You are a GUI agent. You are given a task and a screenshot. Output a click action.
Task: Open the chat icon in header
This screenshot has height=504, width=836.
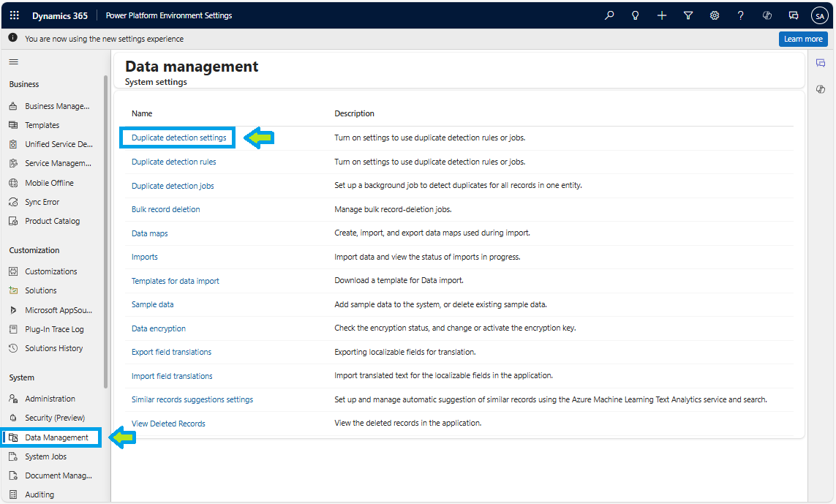coord(794,15)
